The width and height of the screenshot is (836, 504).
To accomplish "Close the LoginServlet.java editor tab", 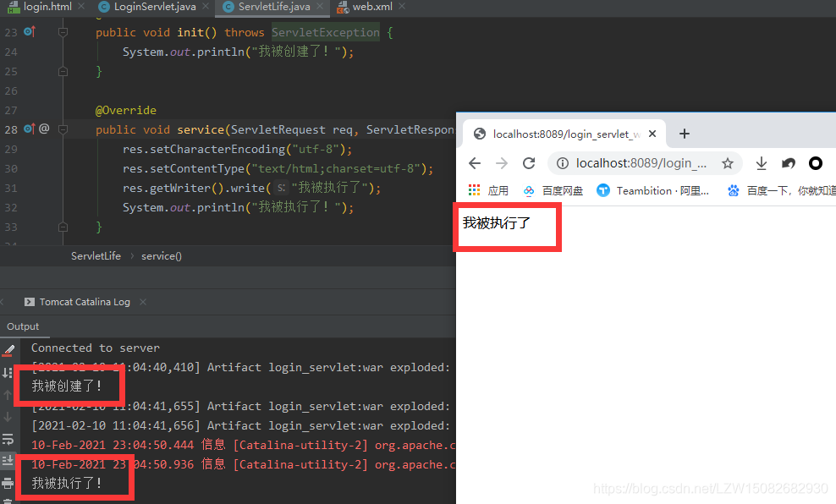I will [x=206, y=7].
